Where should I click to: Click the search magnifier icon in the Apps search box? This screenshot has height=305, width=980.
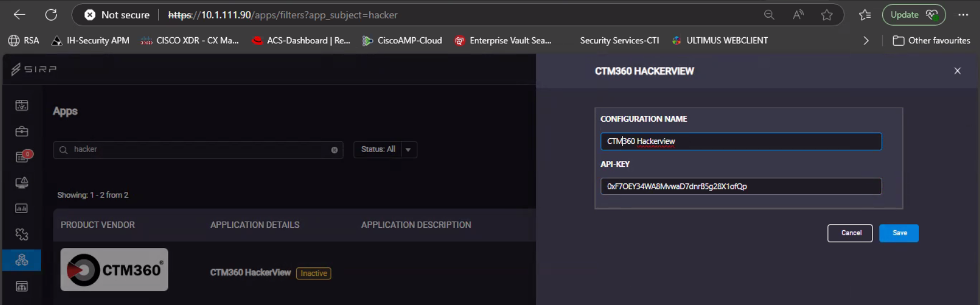pos(63,150)
